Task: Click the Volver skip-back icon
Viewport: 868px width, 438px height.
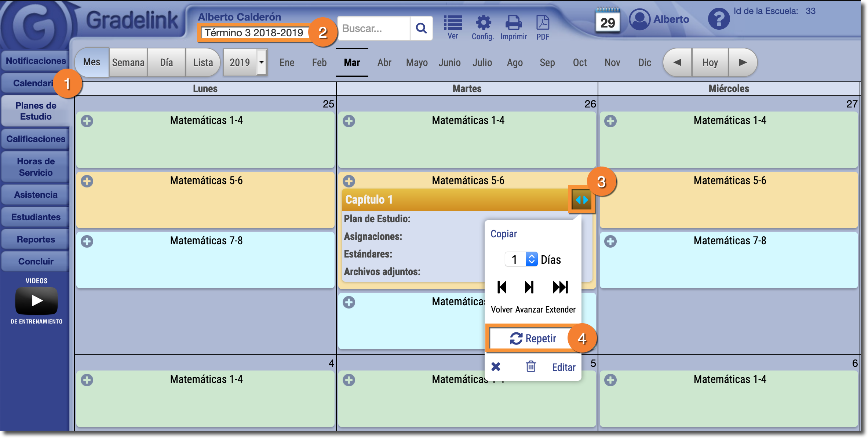Action: click(502, 287)
